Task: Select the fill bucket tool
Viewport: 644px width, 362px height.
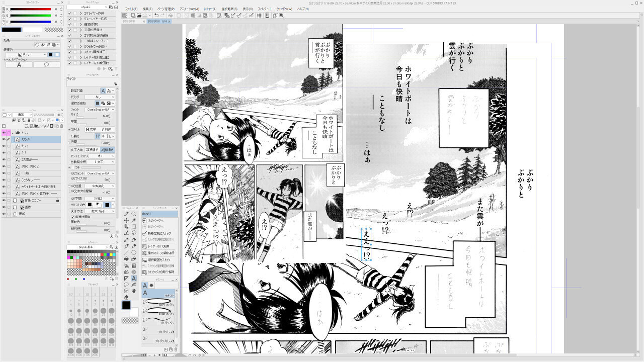Action: [x=126, y=258]
